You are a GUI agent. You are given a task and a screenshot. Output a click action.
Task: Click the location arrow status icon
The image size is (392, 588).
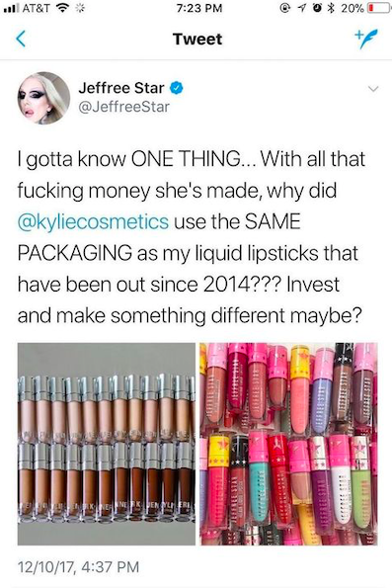(302, 8)
